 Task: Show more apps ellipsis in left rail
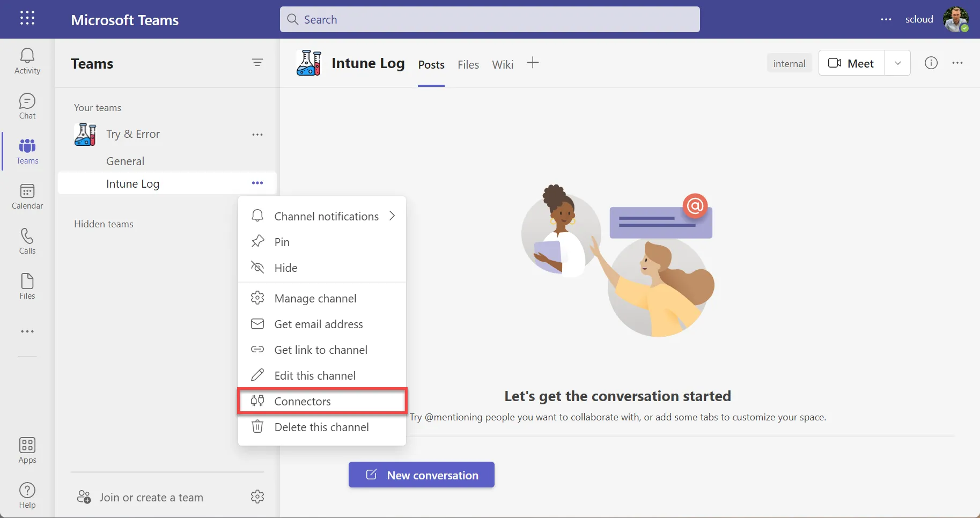coord(27,331)
